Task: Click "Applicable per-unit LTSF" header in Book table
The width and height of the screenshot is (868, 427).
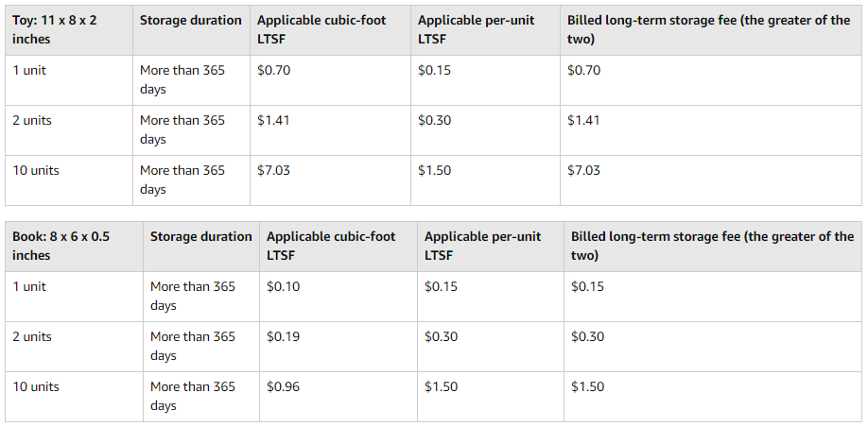Action: tap(483, 246)
